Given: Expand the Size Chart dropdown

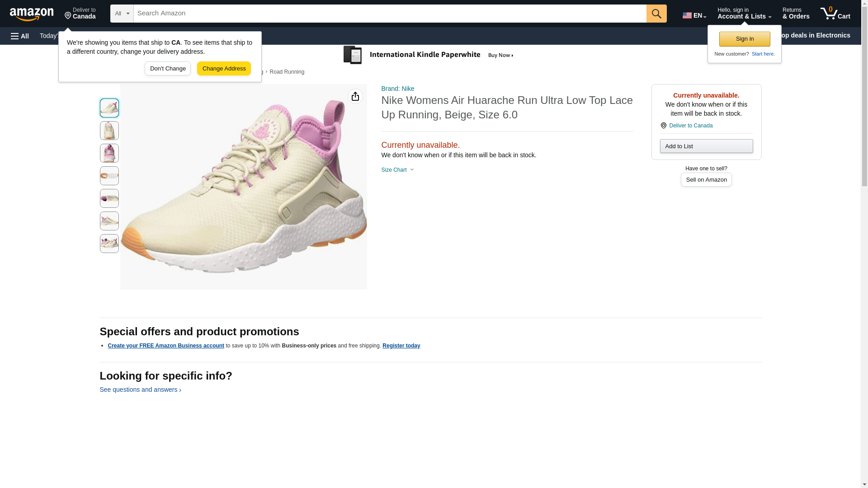Looking at the screenshot, I should coord(397,170).
